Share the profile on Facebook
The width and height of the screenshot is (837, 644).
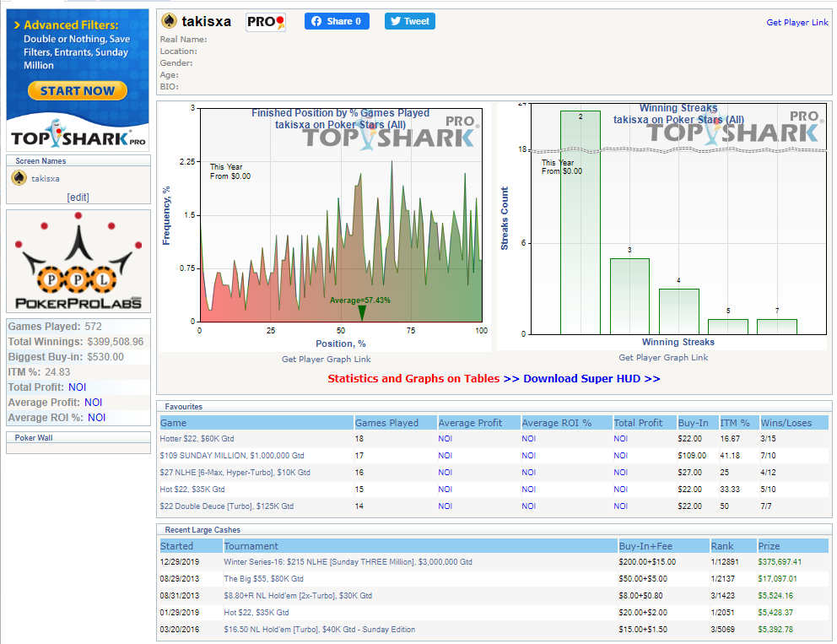pos(337,21)
